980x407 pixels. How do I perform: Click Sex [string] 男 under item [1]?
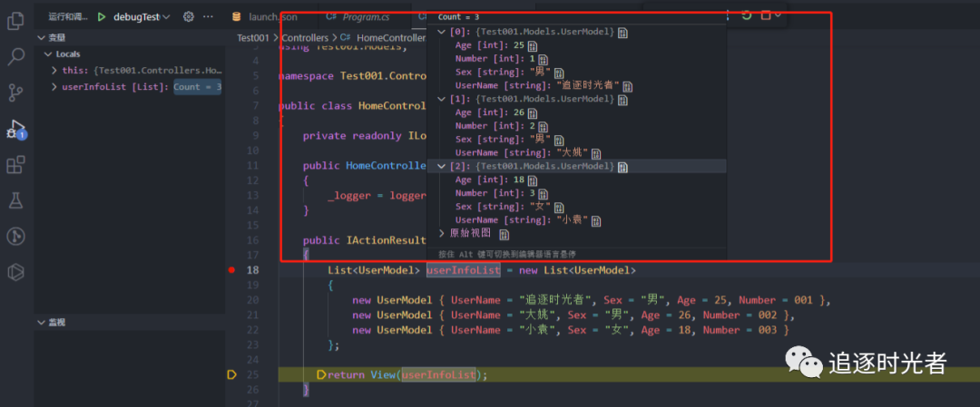coord(503,140)
